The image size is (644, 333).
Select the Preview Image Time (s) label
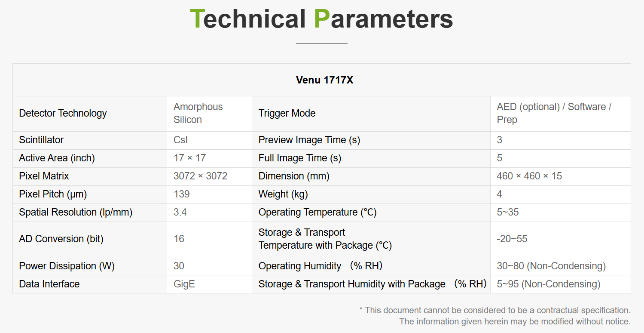coord(309,140)
